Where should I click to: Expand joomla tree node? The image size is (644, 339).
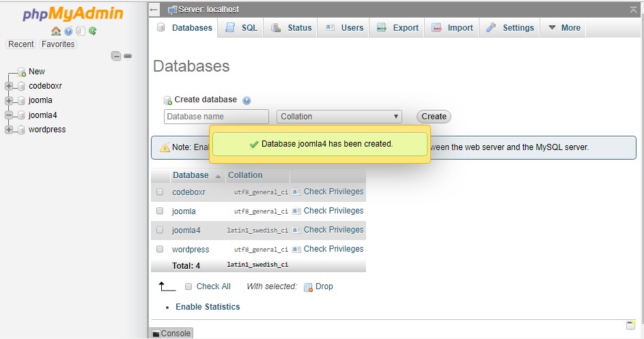click(x=9, y=100)
